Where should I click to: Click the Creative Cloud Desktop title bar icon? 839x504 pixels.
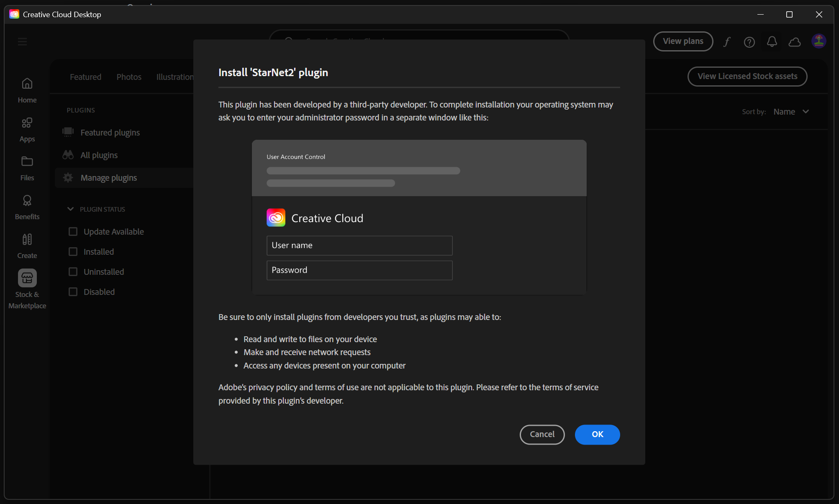tap(14, 14)
